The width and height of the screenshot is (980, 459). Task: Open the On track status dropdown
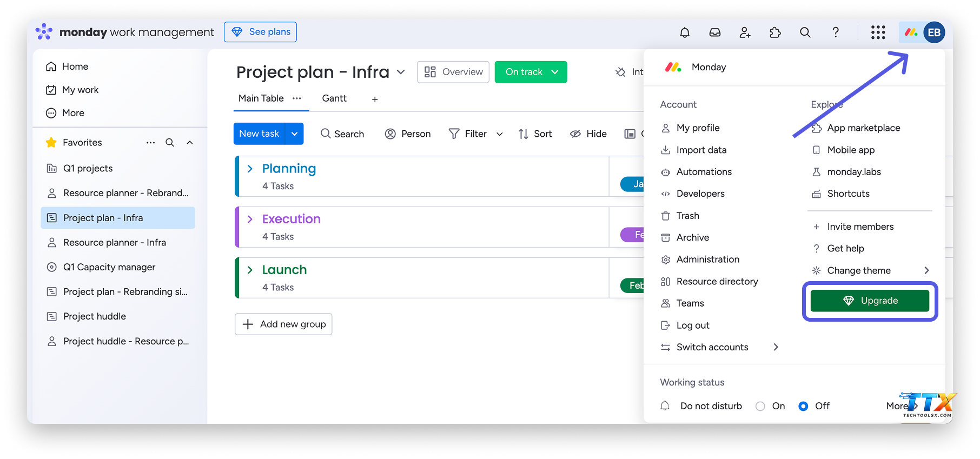(x=555, y=72)
